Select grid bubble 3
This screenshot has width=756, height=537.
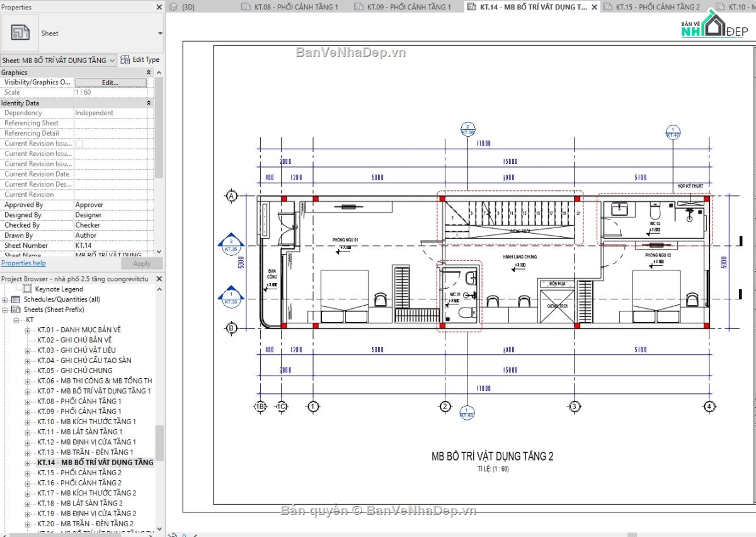pyautogui.click(x=574, y=407)
